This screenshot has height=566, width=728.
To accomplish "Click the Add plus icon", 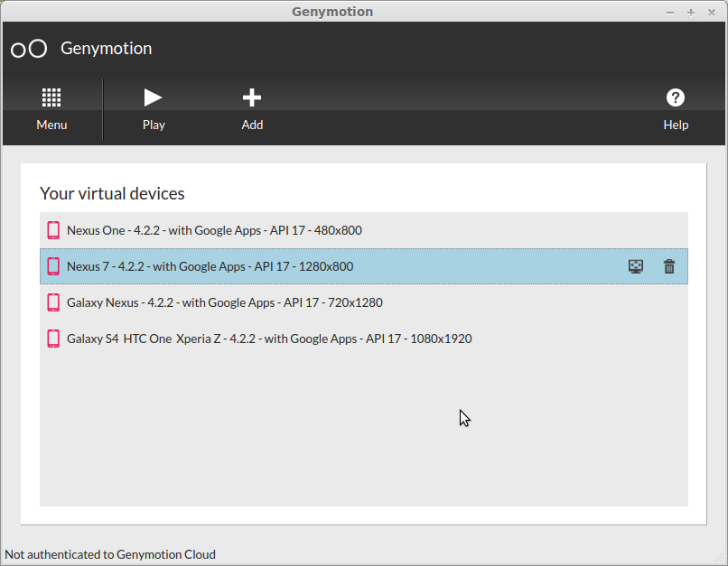I will click(252, 97).
